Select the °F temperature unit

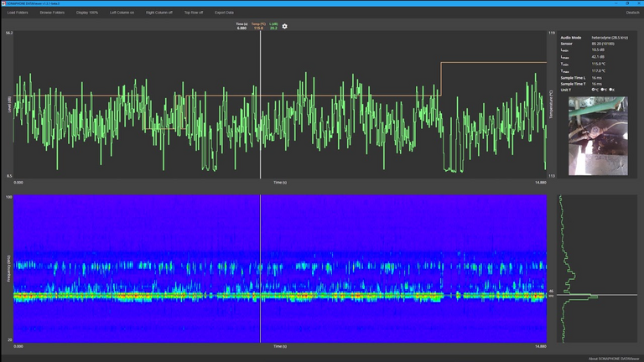click(603, 90)
